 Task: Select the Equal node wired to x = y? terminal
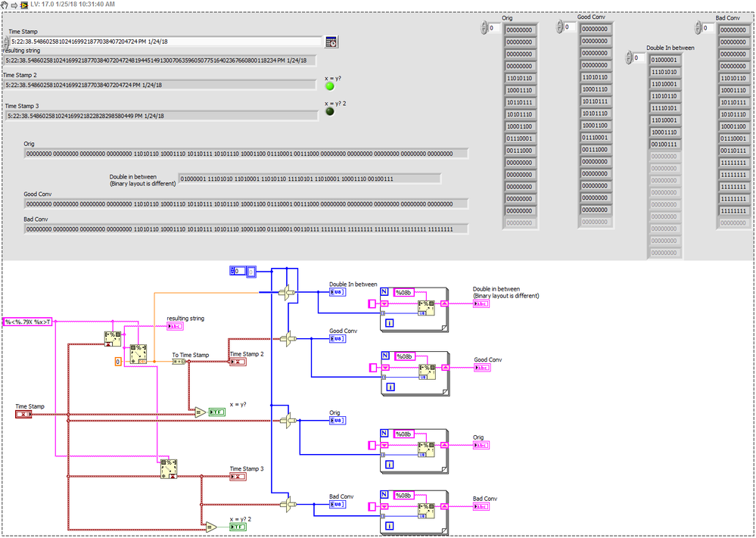[200, 412]
